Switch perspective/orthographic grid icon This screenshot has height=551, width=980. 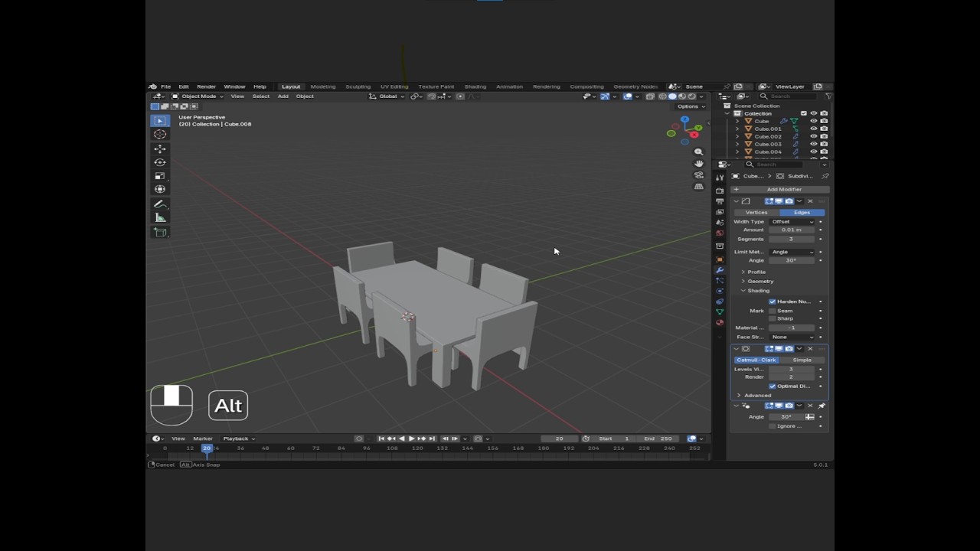click(698, 187)
